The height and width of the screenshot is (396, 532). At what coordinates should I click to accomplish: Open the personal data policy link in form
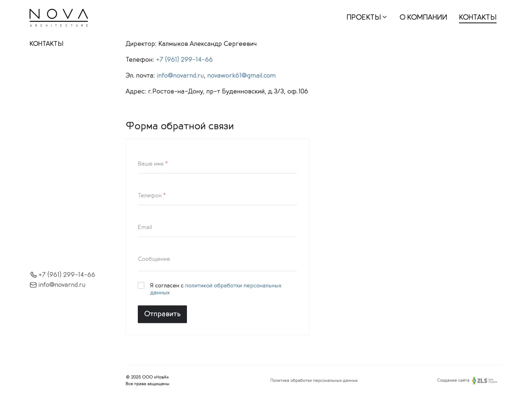233,286
